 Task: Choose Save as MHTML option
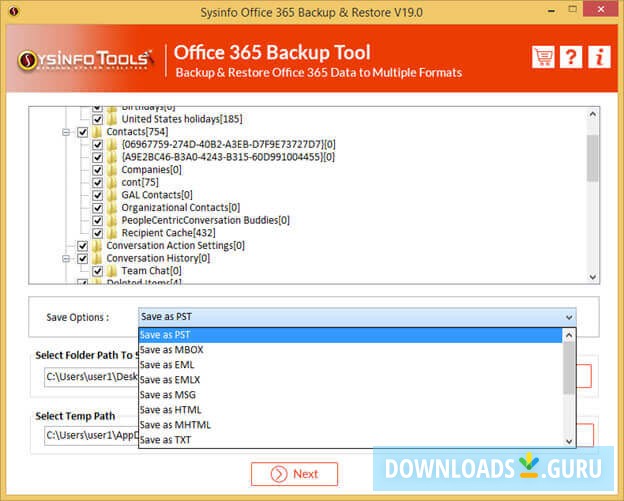(350, 425)
